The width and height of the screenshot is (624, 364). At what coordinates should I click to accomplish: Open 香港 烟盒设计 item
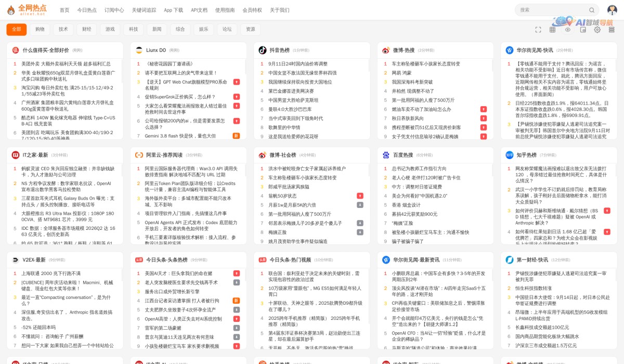pos(407,205)
